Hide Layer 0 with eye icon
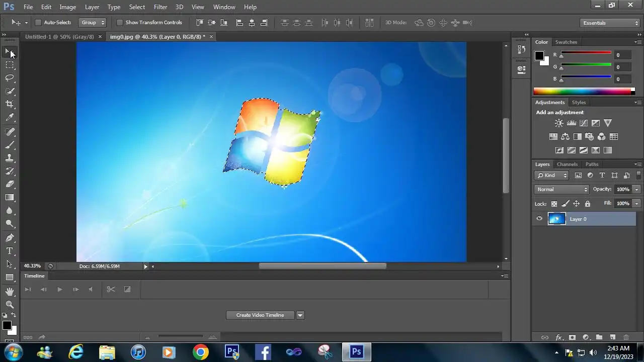This screenshot has height=362, width=644. click(539, 219)
